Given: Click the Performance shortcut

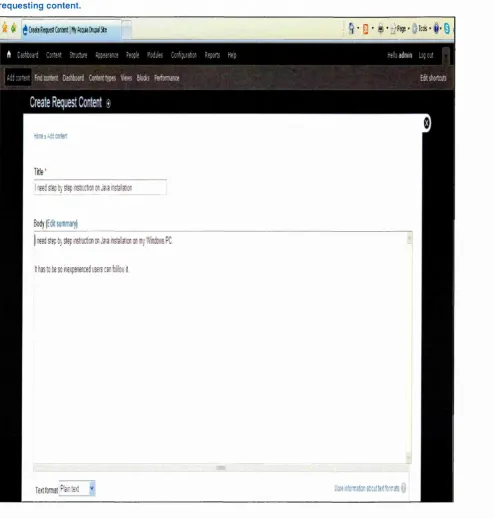Looking at the screenshot, I should (x=167, y=78).
